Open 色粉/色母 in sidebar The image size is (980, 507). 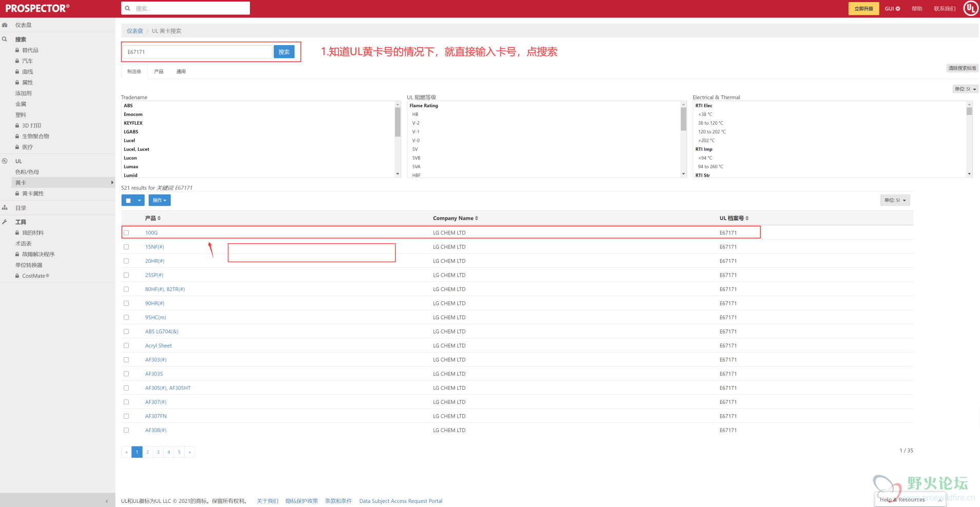(x=27, y=172)
